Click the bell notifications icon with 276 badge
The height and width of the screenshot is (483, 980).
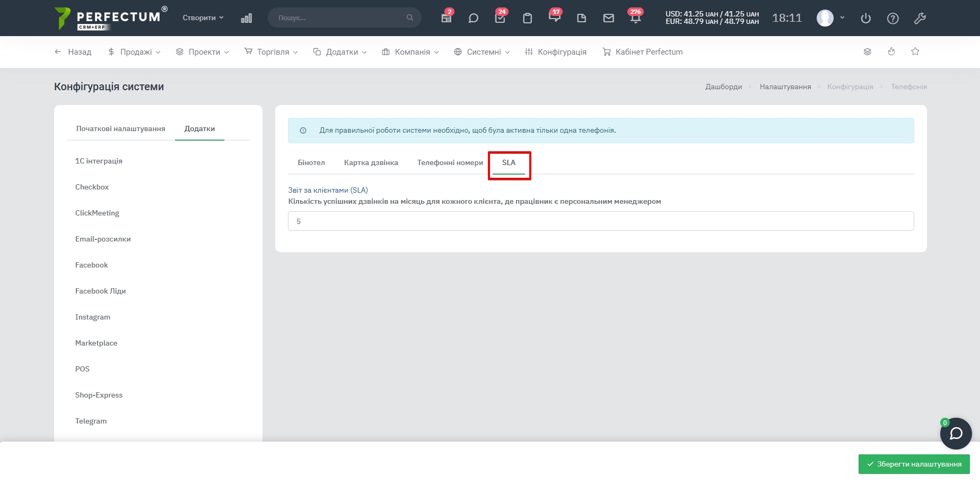(x=635, y=18)
